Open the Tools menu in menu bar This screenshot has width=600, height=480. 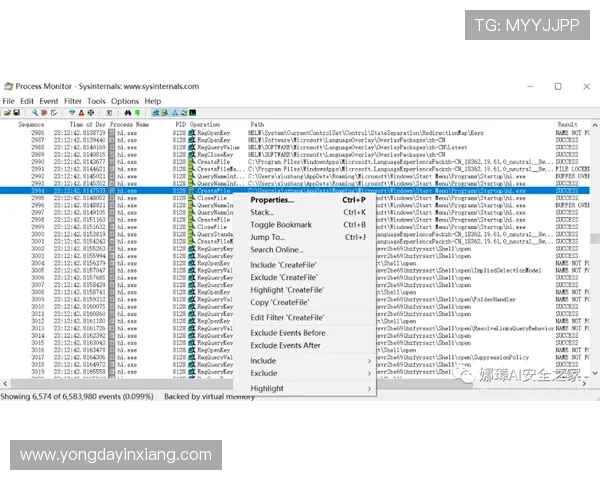(96, 101)
